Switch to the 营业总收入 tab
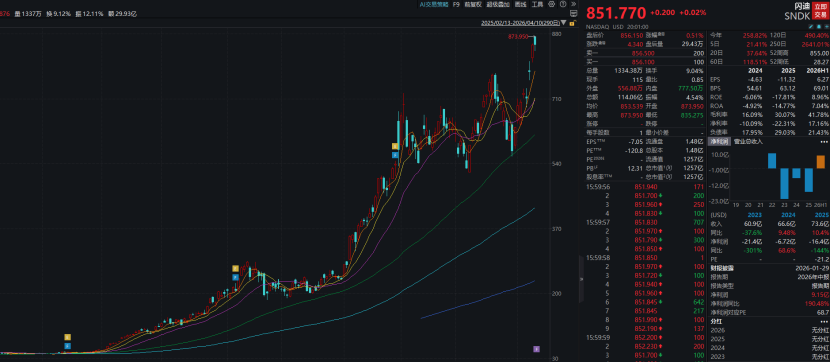 point(747,142)
